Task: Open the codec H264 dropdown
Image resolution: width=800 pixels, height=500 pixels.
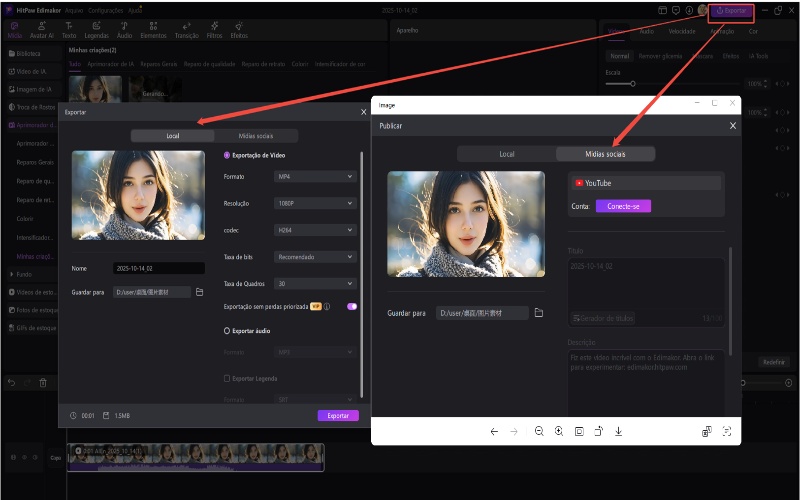Action: tap(315, 230)
